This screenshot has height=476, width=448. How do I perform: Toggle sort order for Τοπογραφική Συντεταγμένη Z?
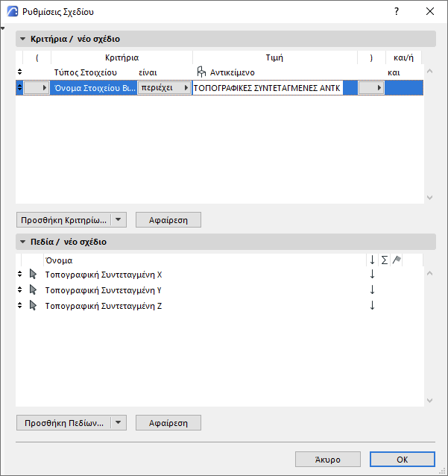pyautogui.click(x=372, y=305)
